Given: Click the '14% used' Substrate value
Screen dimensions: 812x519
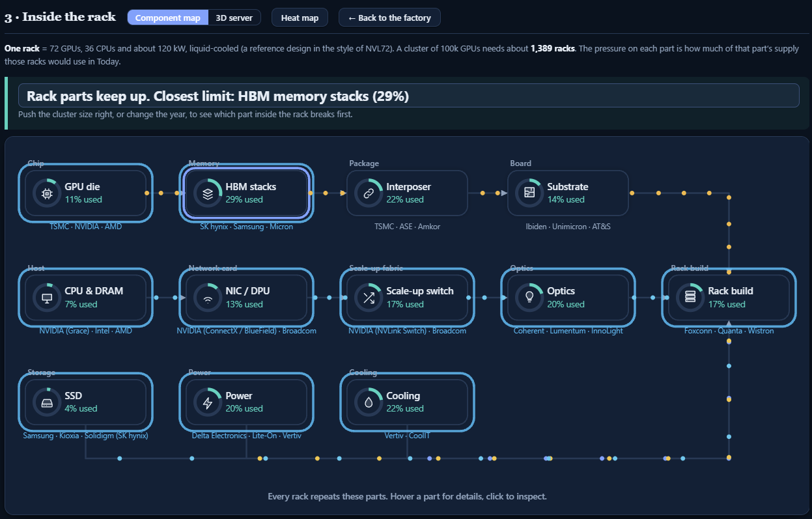Looking at the screenshot, I should coord(566,200).
